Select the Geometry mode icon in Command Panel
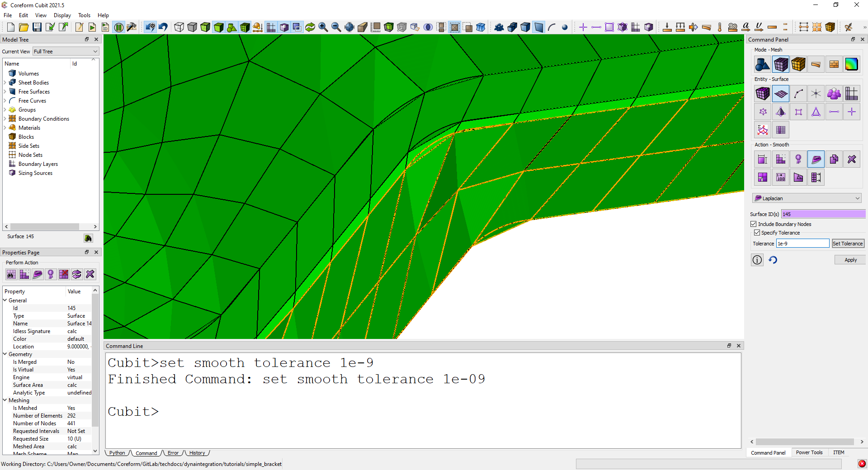 click(762, 65)
